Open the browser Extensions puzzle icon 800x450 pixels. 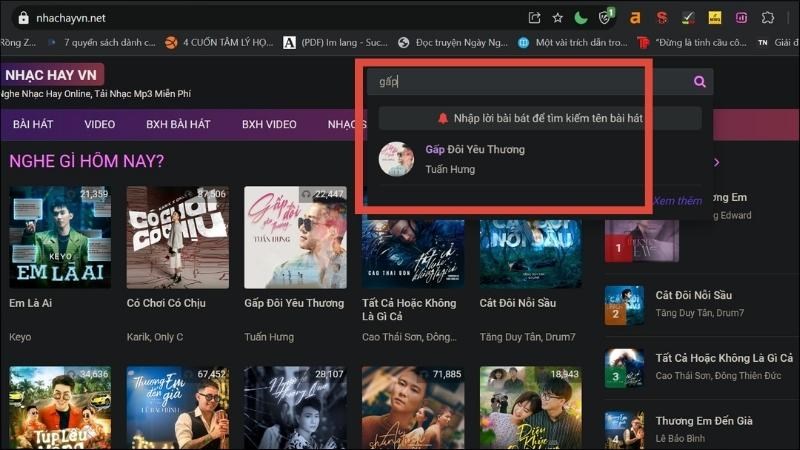click(768, 17)
